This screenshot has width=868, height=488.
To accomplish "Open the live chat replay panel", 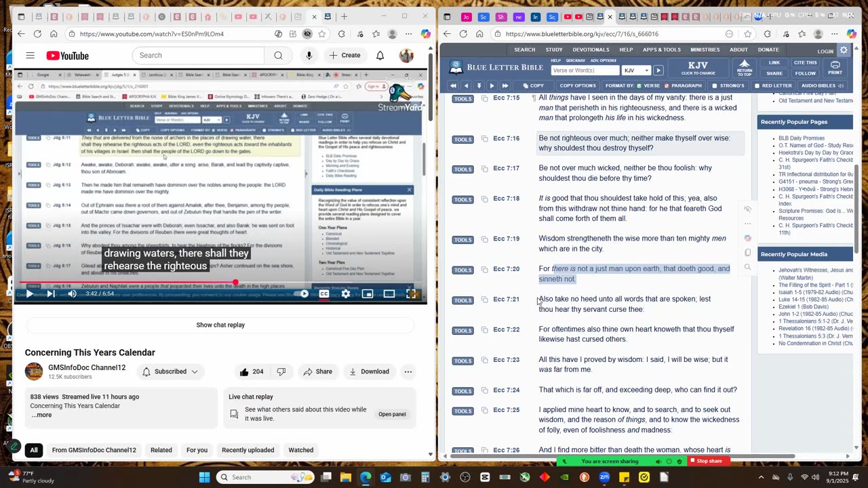I will point(392,414).
